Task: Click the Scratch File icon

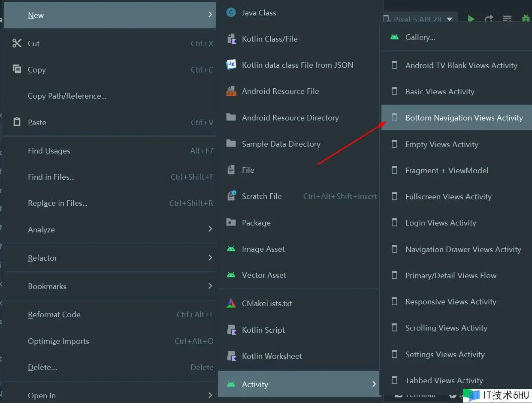Action: coord(231,196)
